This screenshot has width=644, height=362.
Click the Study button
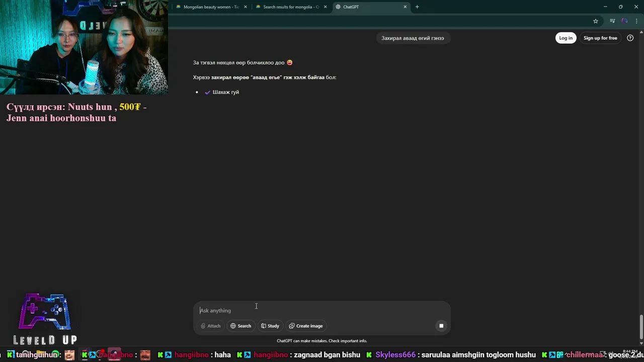pyautogui.click(x=270, y=326)
